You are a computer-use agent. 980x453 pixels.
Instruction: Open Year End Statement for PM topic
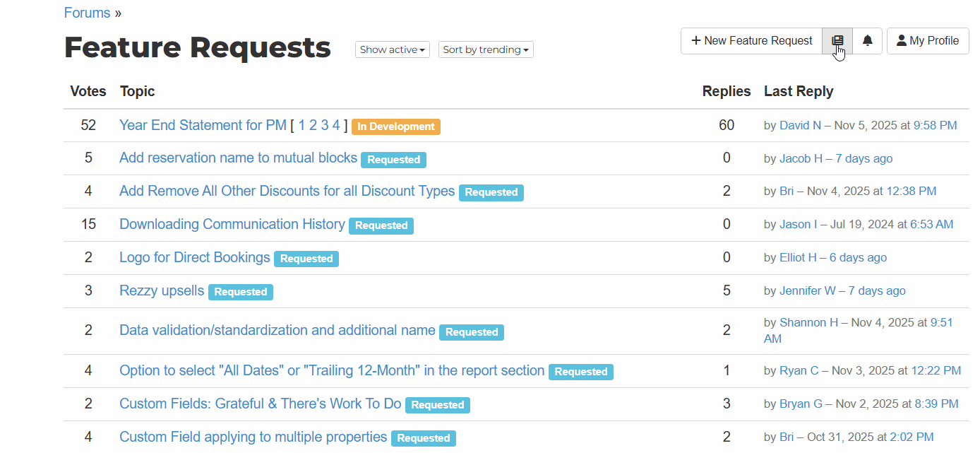coord(203,125)
